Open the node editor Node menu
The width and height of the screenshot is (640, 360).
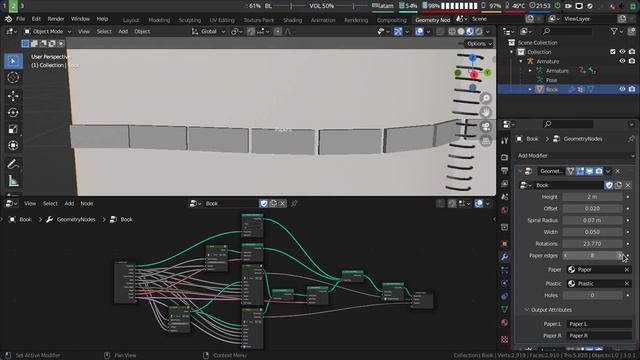coord(87,203)
